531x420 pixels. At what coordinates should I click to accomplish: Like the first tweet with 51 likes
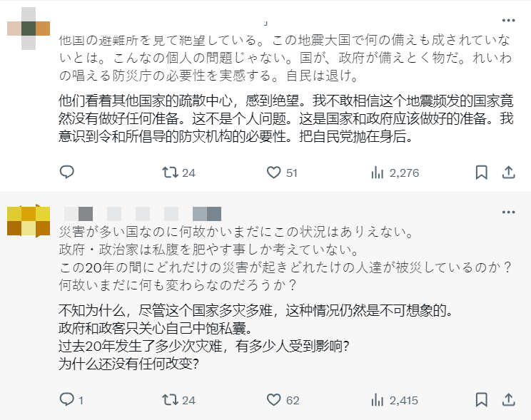pyautogui.click(x=273, y=173)
